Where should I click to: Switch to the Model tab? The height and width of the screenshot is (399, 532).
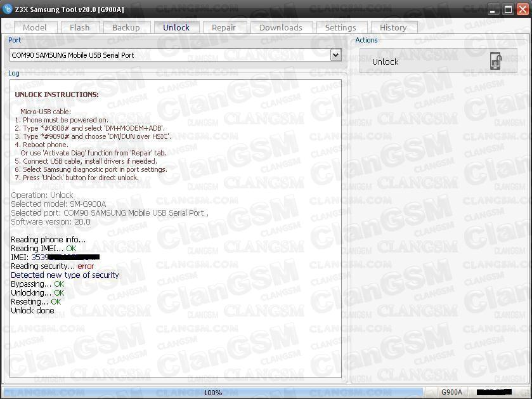click(35, 27)
